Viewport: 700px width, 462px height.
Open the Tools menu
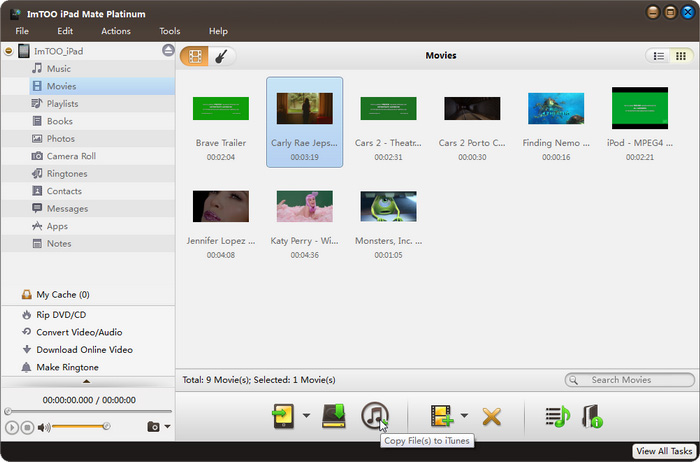(x=170, y=31)
